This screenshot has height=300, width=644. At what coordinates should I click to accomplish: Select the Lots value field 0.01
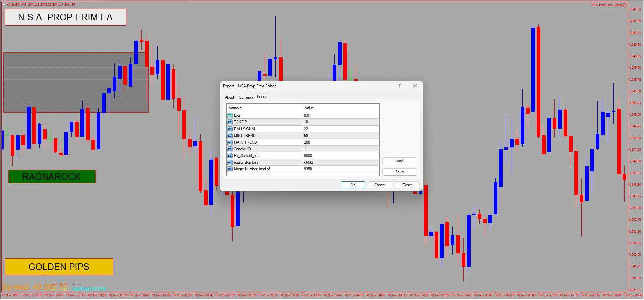[340, 115]
